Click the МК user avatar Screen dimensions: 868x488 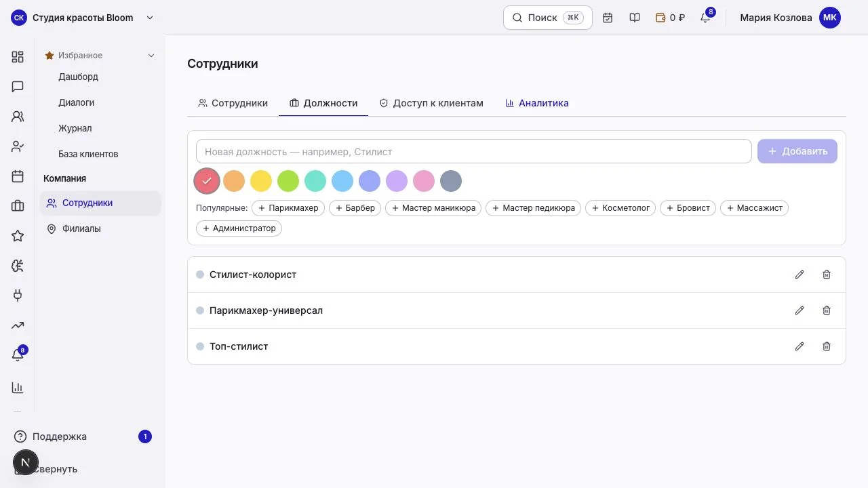click(x=830, y=18)
